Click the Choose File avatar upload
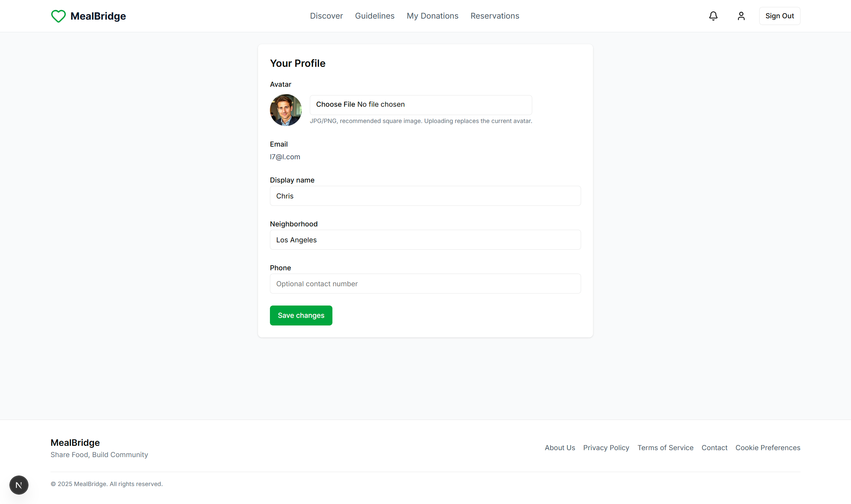This screenshot has width=851, height=504. coord(335,105)
